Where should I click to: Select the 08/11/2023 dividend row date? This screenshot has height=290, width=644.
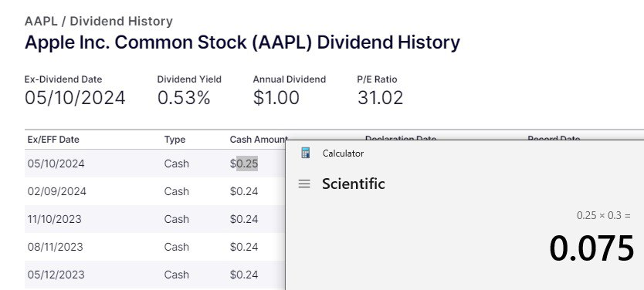click(56, 247)
